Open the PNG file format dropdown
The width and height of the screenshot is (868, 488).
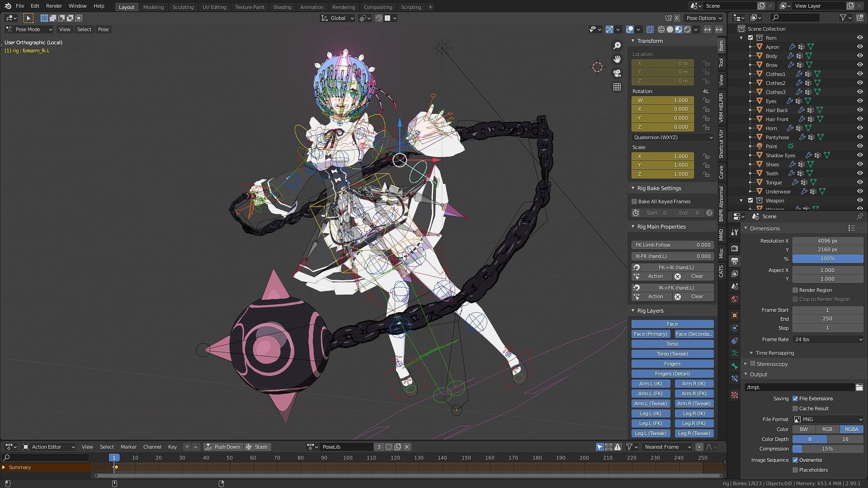point(828,419)
